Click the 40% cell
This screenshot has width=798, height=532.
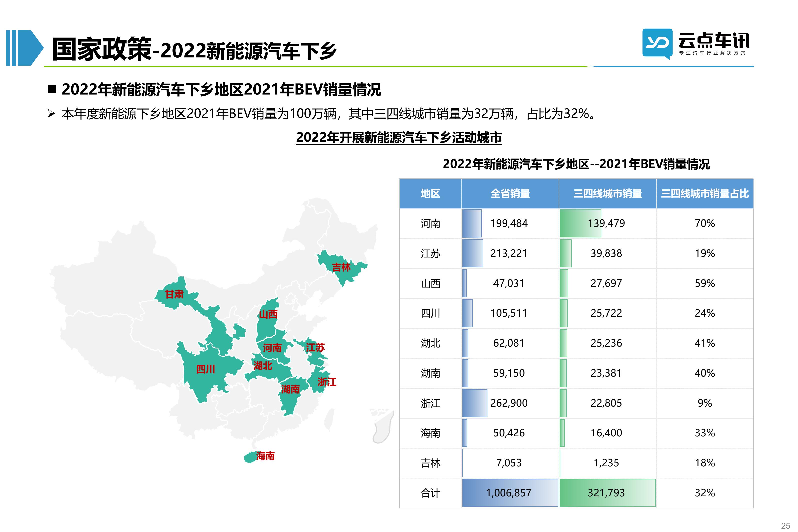pyautogui.click(x=705, y=373)
